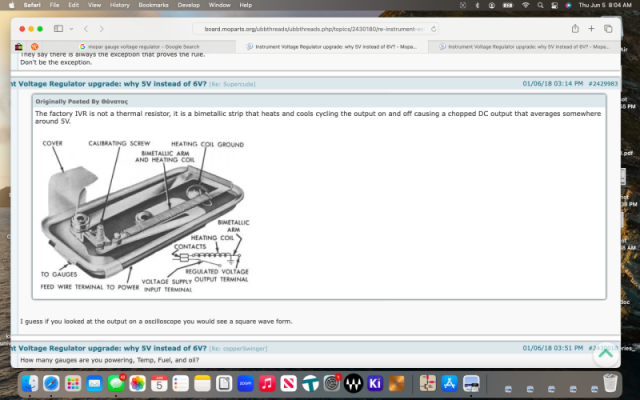The image size is (640, 400).
Task: Open the Wi-Fi menu bar icon
Action: tap(526, 5)
